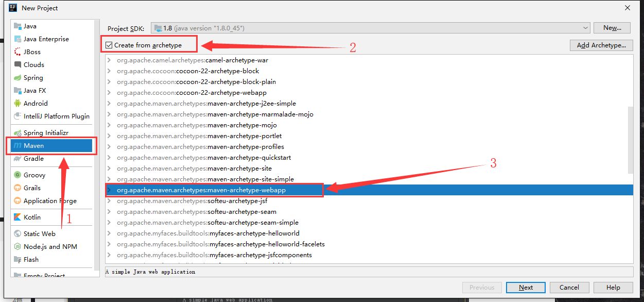Choose the JBoss icon in sidebar
The height and width of the screenshot is (302, 644).
tap(18, 52)
